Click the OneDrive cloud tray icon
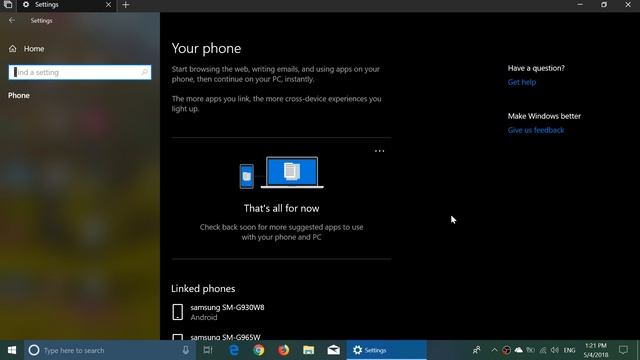640x360 pixels. [518, 350]
